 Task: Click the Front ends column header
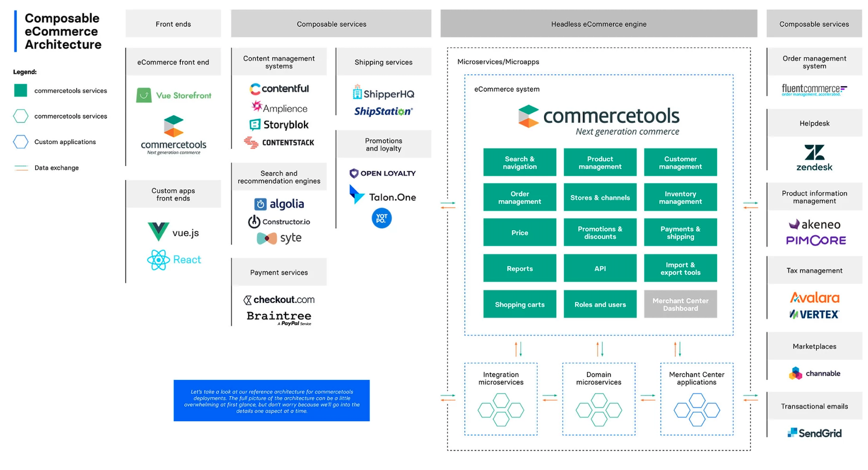pyautogui.click(x=173, y=24)
